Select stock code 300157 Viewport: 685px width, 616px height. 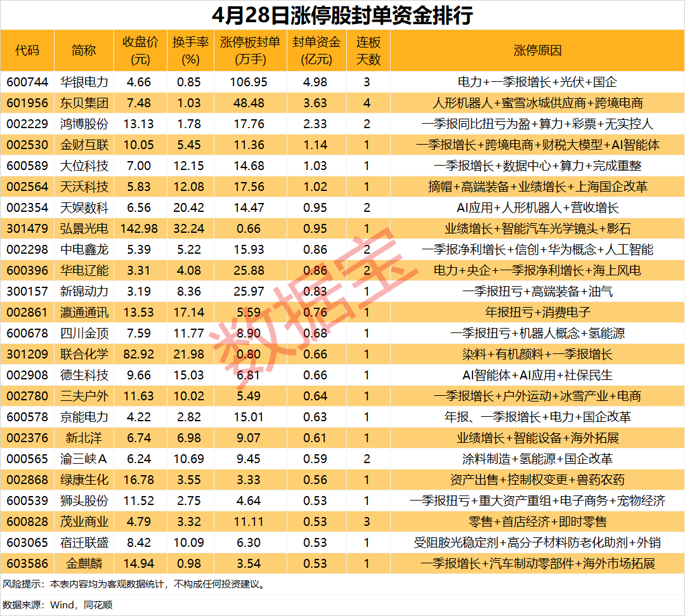[27, 291]
